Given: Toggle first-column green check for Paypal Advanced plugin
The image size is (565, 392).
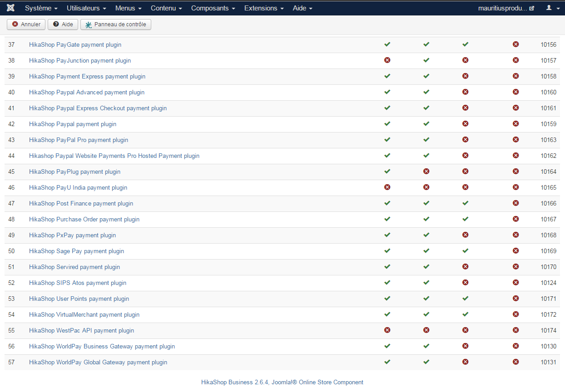Looking at the screenshot, I should click(x=387, y=92).
